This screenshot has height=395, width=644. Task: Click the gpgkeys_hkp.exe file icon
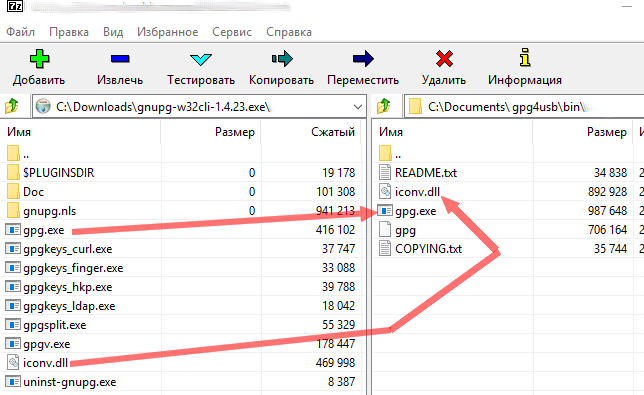13,287
